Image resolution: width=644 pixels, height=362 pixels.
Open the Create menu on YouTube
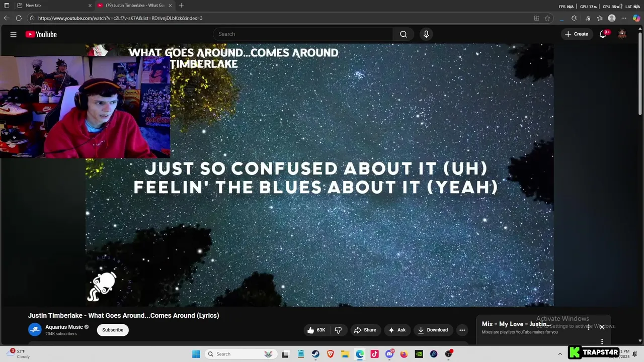(577, 34)
